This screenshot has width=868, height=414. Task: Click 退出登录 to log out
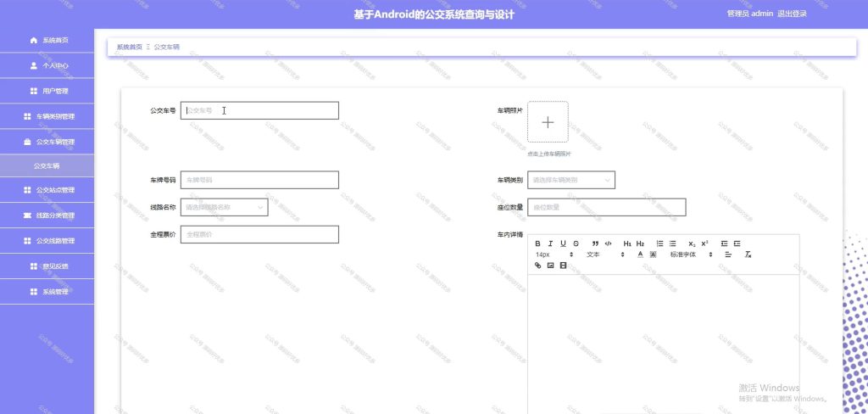point(793,14)
